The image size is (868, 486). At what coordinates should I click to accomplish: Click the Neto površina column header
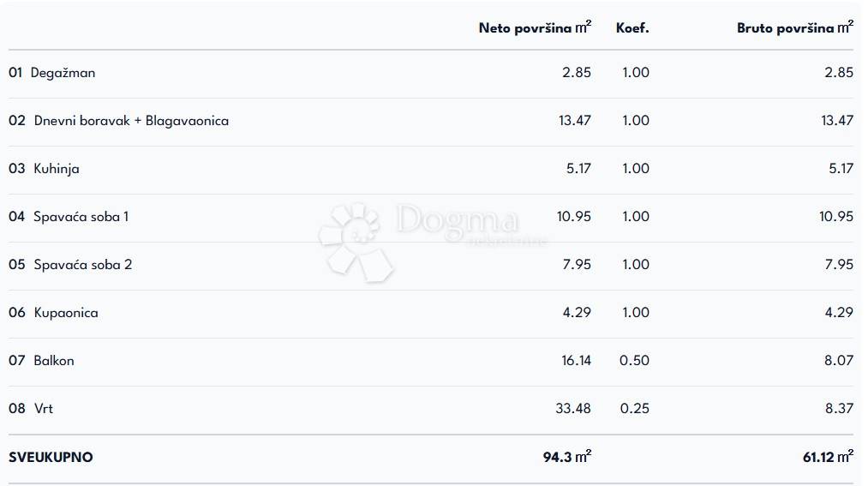(x=534, y=28)
